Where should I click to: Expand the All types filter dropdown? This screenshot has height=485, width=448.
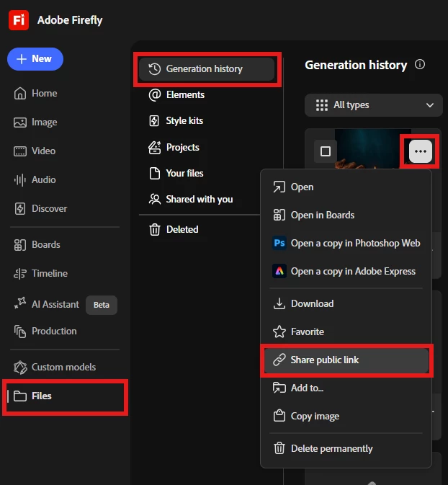374,105
